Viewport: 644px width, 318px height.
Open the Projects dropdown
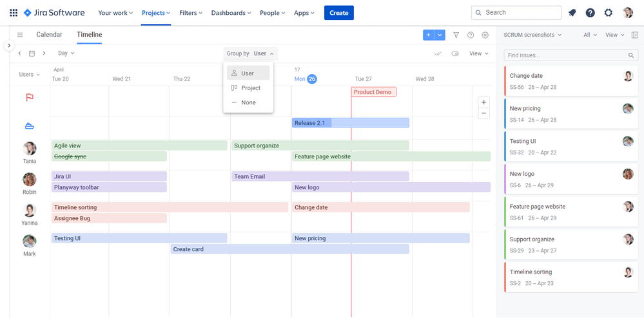point(156,13)
